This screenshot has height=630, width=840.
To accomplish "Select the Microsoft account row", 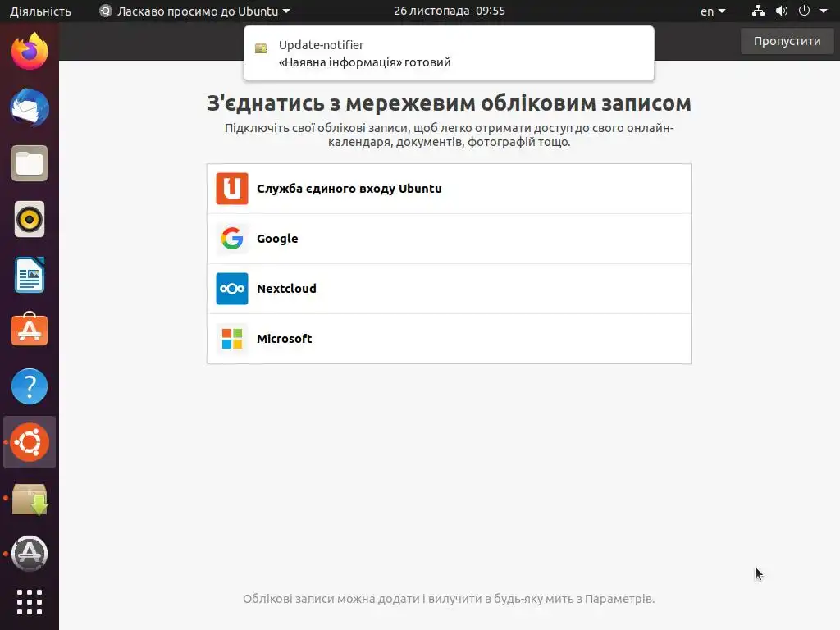I will tap(449, 339).
